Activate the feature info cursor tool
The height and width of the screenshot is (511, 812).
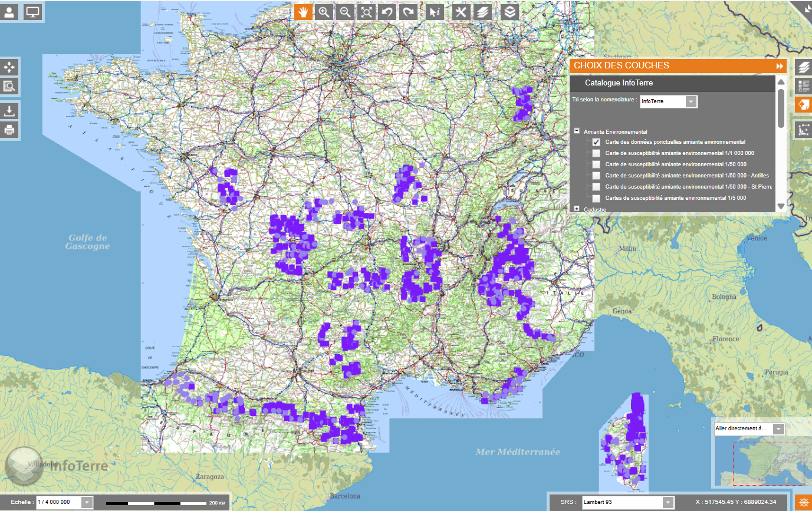point(435,12)
